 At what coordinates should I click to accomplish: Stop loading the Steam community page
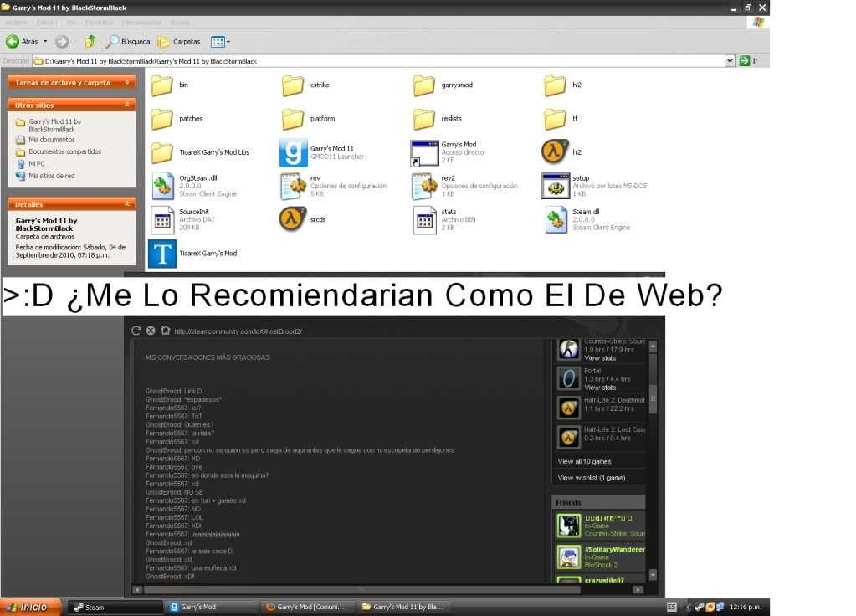pyautogui.click(x=151, y=331)
